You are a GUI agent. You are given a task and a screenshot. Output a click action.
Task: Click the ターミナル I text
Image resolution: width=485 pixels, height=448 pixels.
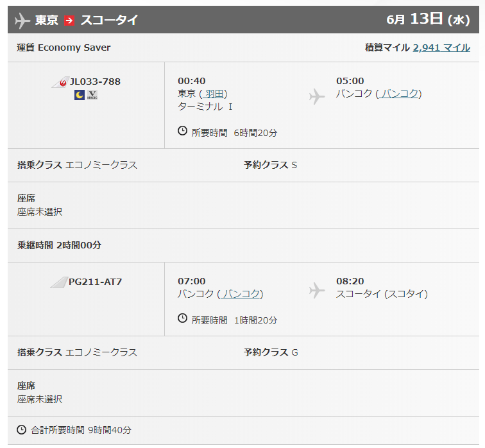[x=205, y=107]
